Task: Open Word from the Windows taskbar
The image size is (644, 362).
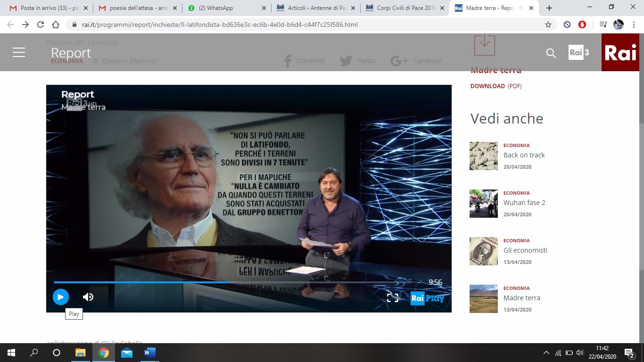Action: (150, 353)
